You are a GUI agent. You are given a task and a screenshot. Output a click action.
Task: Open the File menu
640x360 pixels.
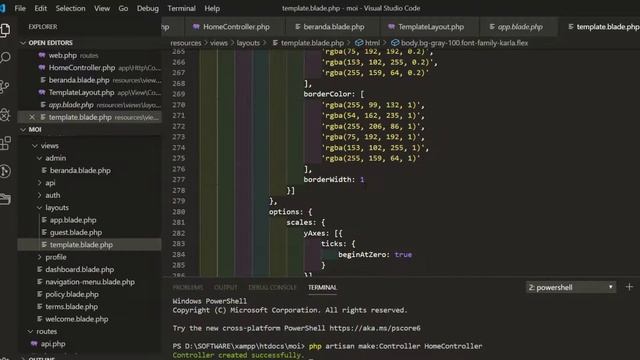click(20, 8)
